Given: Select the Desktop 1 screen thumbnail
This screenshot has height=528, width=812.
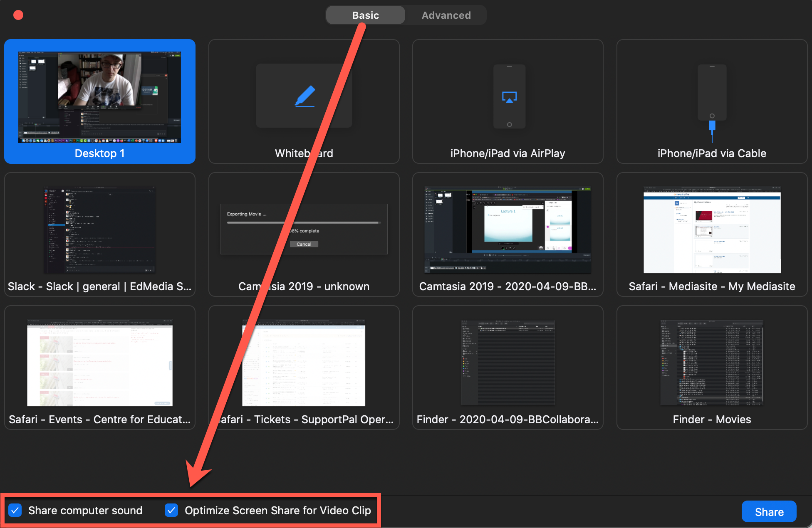Looking at the screenshot, I should 99,97.
